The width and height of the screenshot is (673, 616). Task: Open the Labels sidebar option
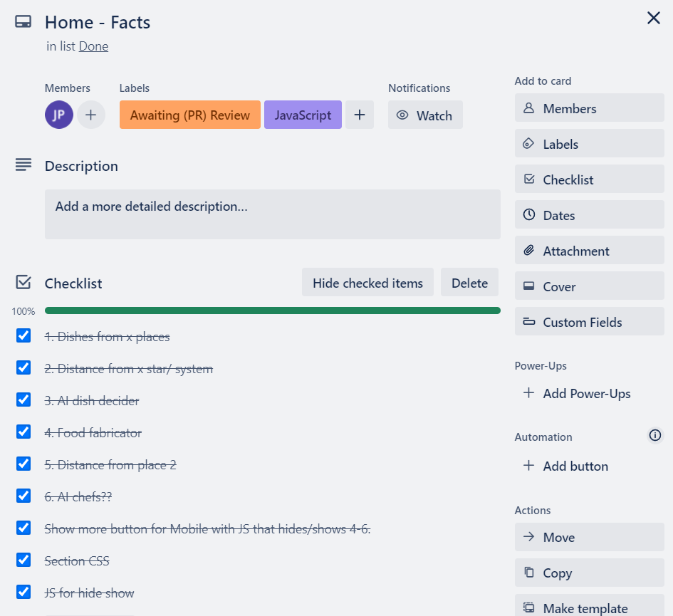[589, 143]
